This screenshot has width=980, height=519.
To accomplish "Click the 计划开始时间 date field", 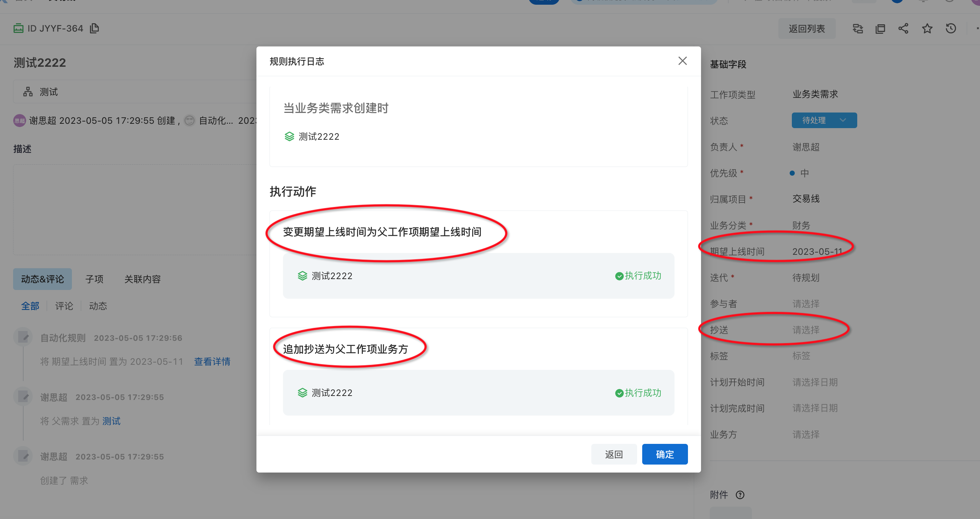I will (814, 382).
